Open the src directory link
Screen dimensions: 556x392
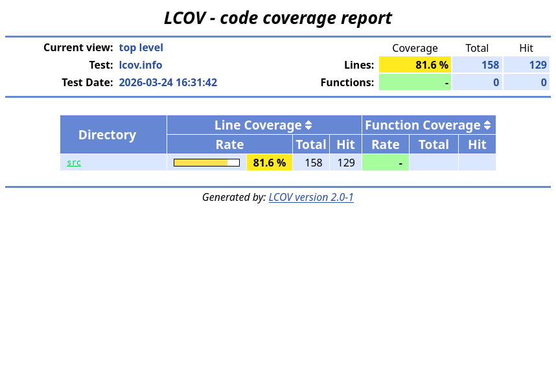click(x=74, y=163)
